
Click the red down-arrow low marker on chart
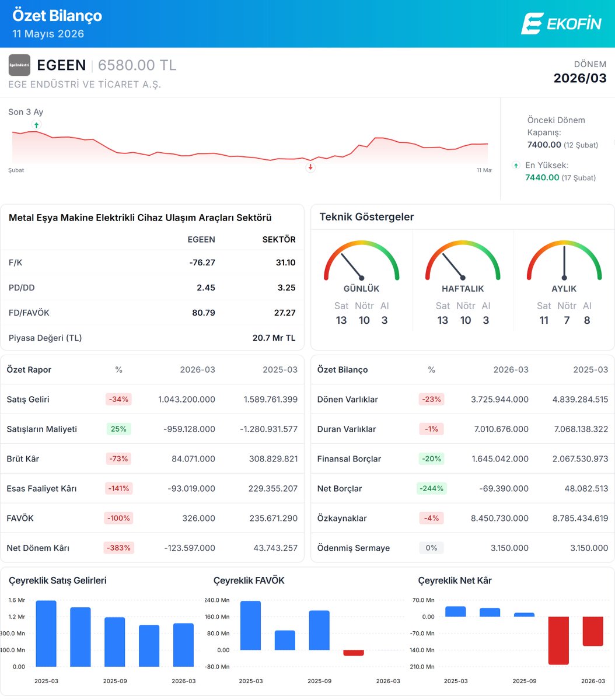point(310,167)
